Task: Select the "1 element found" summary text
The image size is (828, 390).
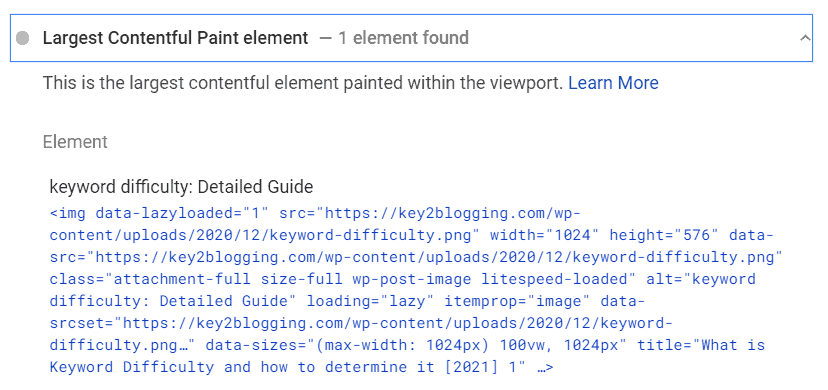Action: 403,38
